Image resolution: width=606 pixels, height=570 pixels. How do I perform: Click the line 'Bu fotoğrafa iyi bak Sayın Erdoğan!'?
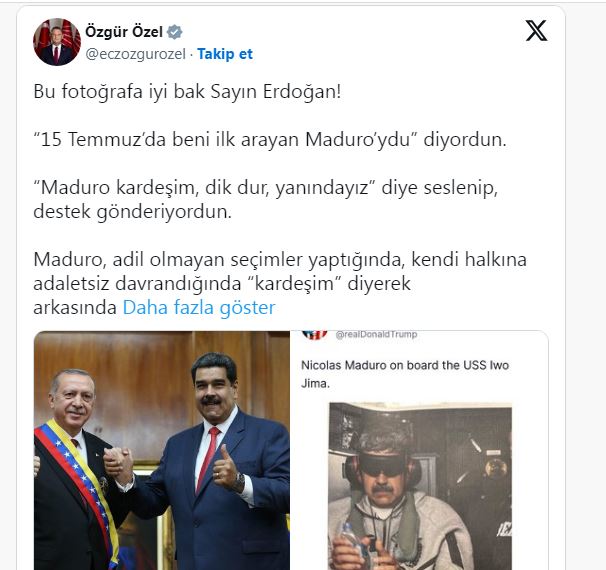click(x=187, y=92)
